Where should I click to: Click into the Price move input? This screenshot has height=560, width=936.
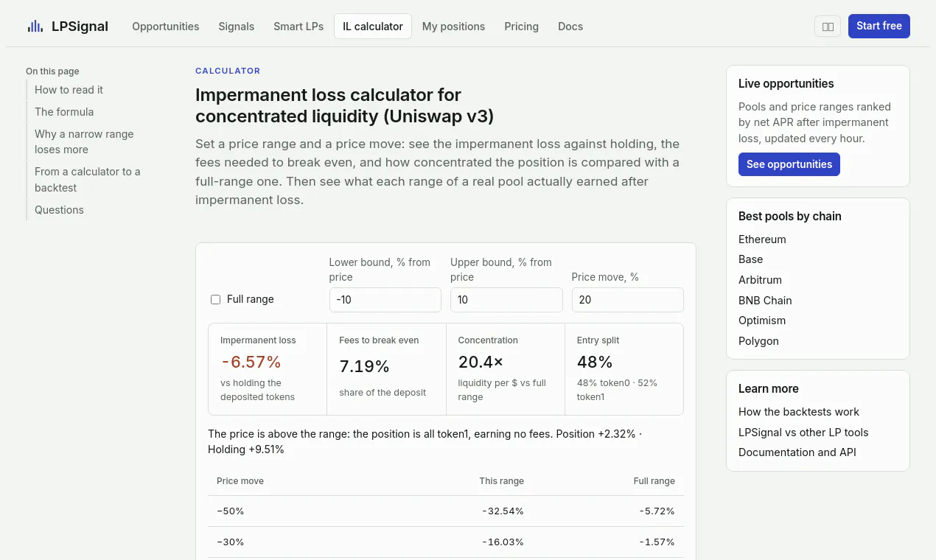pos(628,300)
